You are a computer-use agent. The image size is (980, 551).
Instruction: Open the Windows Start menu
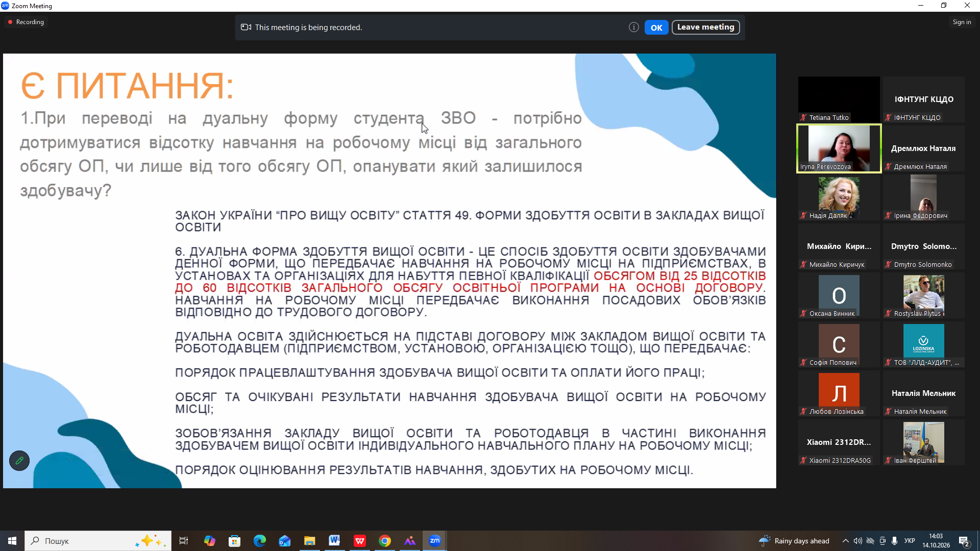pos(12,541)
